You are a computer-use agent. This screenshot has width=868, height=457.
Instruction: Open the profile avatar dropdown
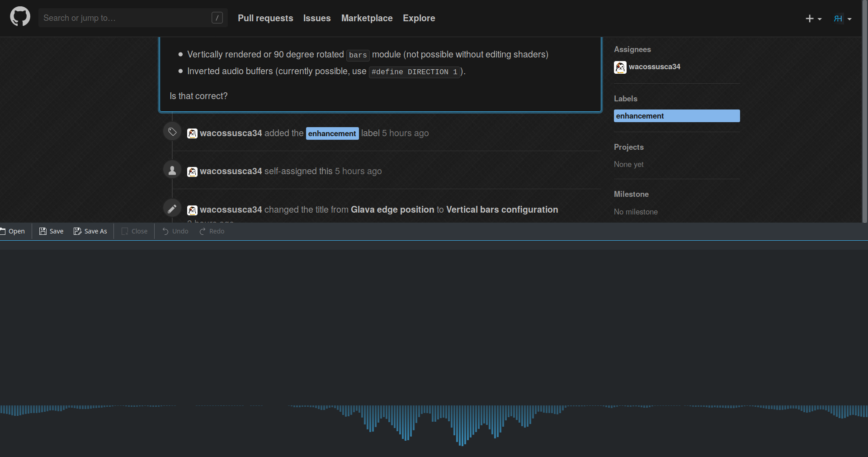[839, 19]
